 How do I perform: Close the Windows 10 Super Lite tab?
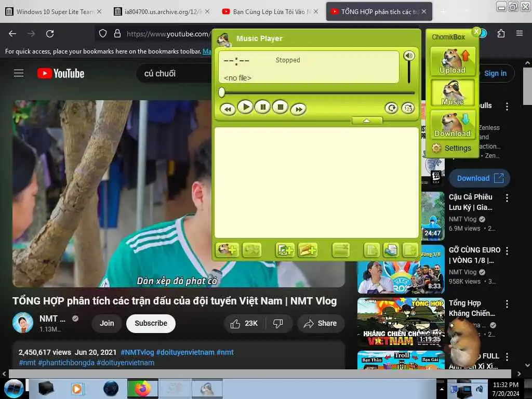pyautogui.click(x=99, y=11)
